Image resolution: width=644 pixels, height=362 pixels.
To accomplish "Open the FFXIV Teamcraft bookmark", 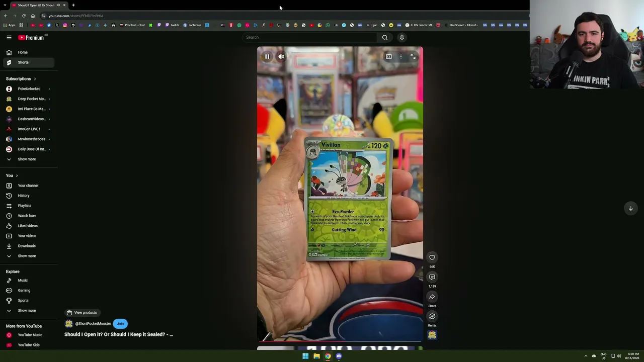I will point(419,25).
